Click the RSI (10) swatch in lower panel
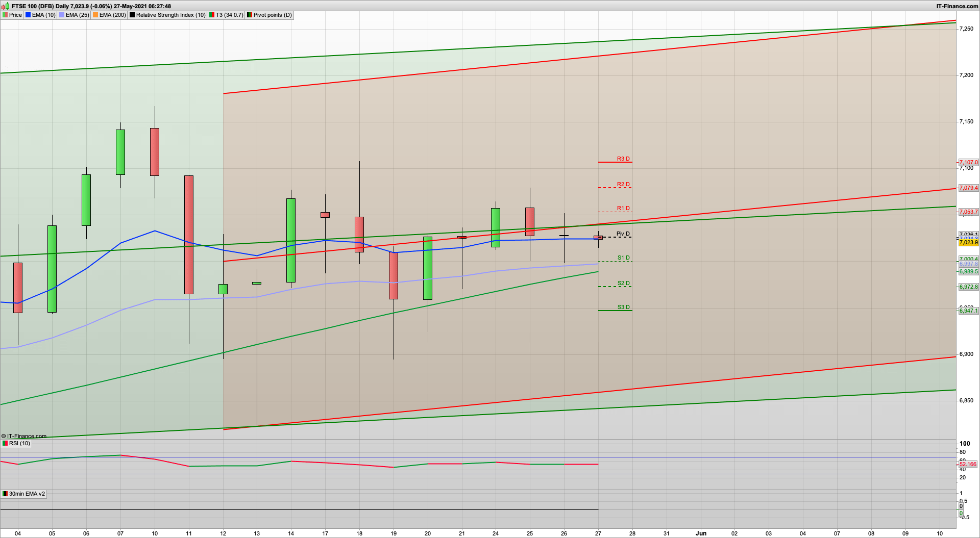980x538 pixels. pos(5,443)
